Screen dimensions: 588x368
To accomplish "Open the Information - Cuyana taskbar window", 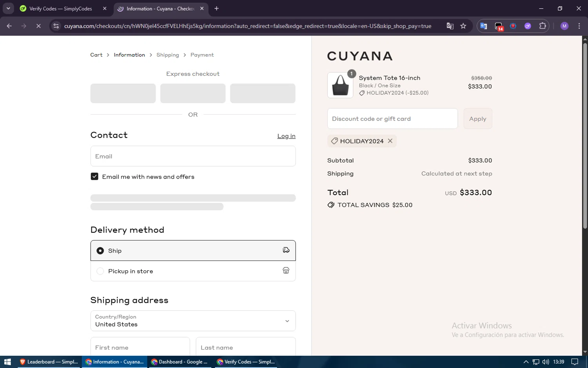I will point(115,362).
